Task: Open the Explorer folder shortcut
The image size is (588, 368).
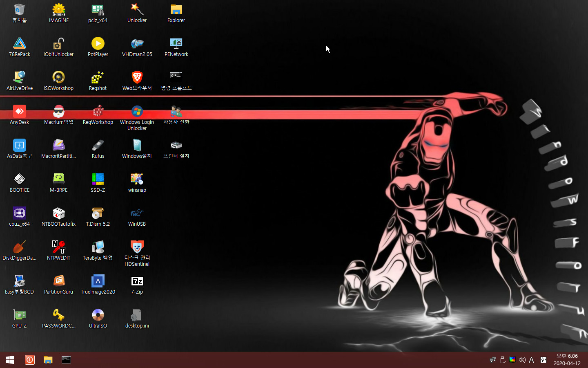Action: coord(176,13)
